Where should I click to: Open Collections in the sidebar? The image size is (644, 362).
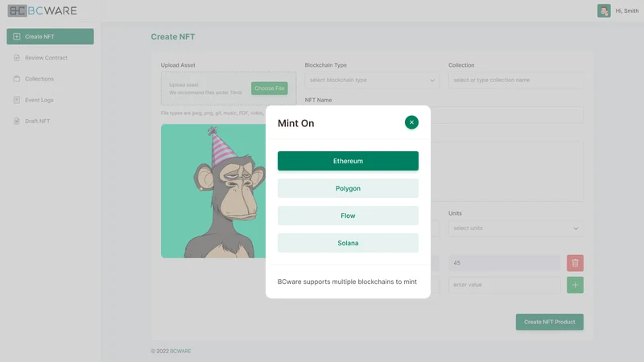pyautogui.click(x=39, y=79)
